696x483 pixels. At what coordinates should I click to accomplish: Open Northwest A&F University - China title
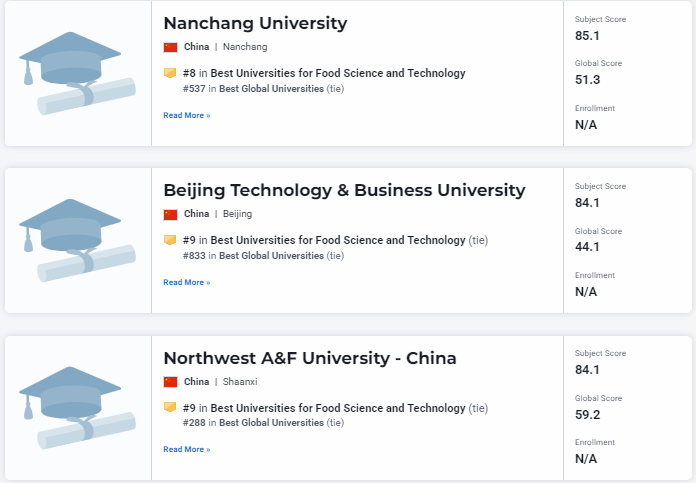pos(310,358)
